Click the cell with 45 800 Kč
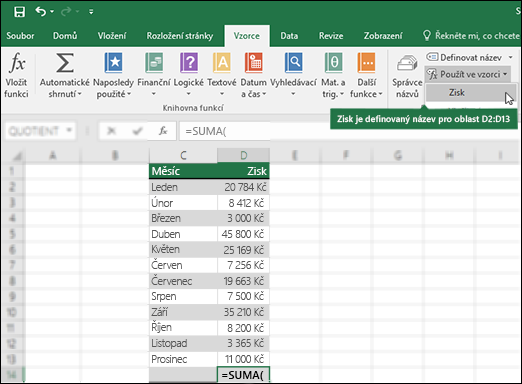This screenshot has width=522, height=384. (243, 234)
